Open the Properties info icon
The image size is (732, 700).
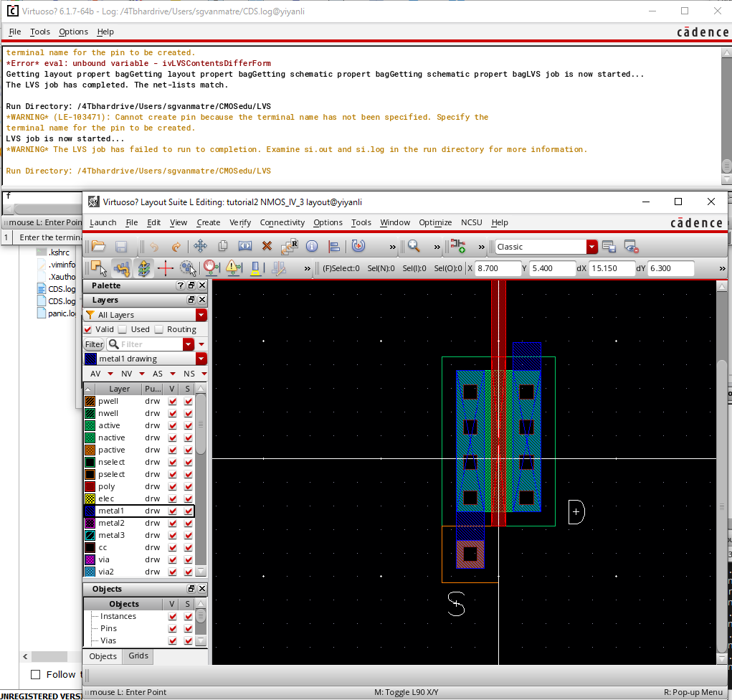pyautogui.click(x=312, y=246)
